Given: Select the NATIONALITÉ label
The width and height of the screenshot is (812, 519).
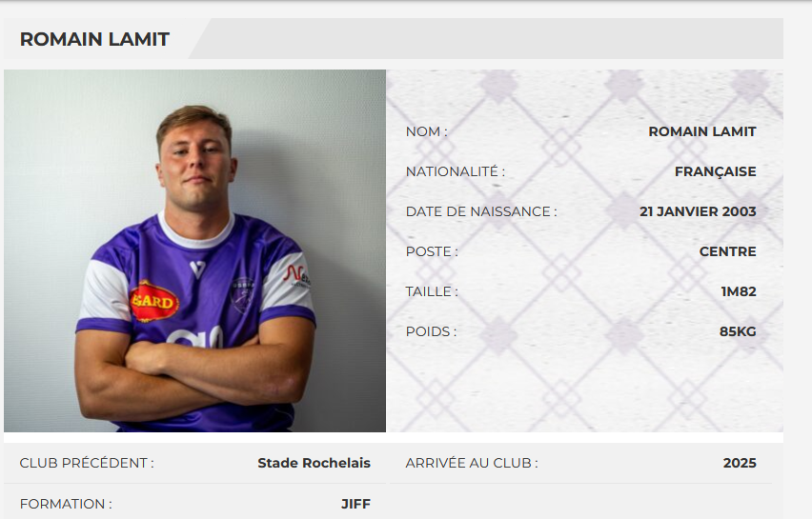Looking at the screenshot, I should click(455, 171).
